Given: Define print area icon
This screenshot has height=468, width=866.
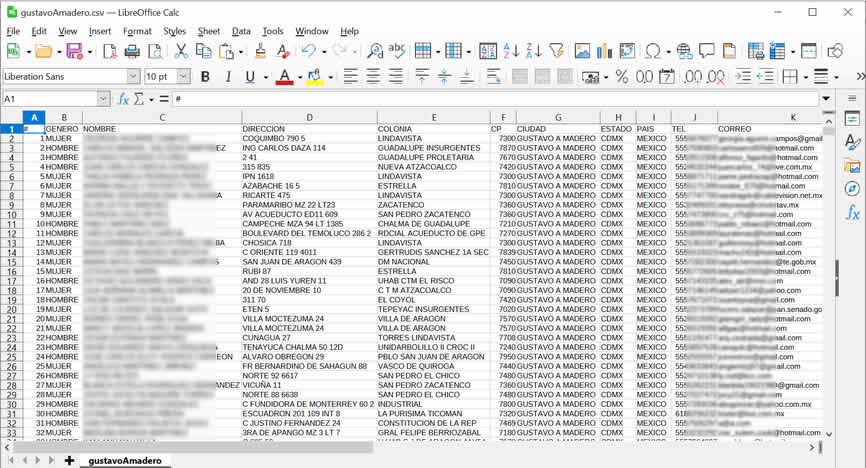Looking at the screenshot, I should [x=756, y=51].
